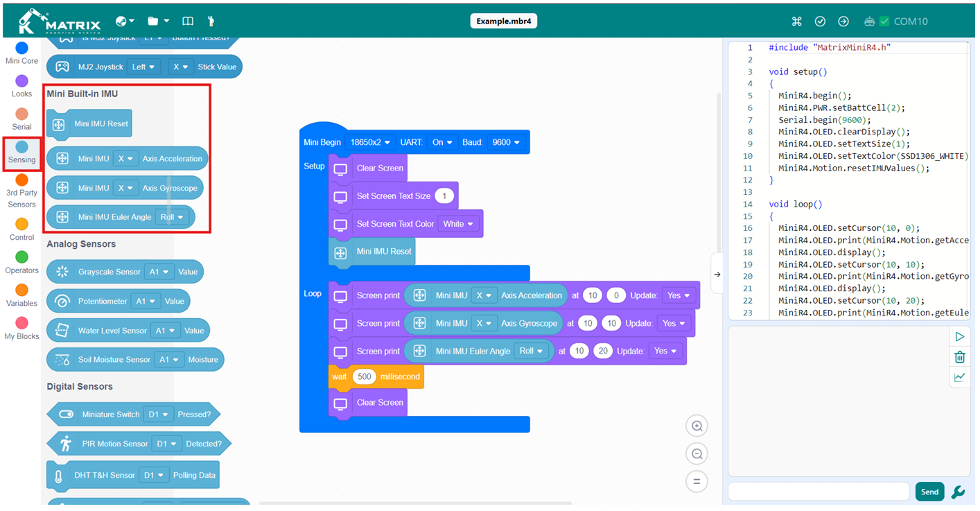Open DHT T&H Sensor D1 dropdown
Viewport: 980px width, 511px height.
(154, 476)
